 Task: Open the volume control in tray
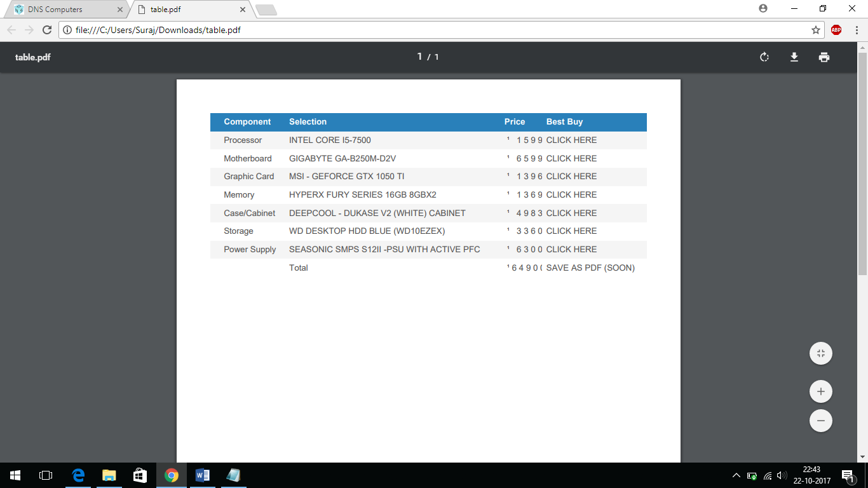click(782, 475)
